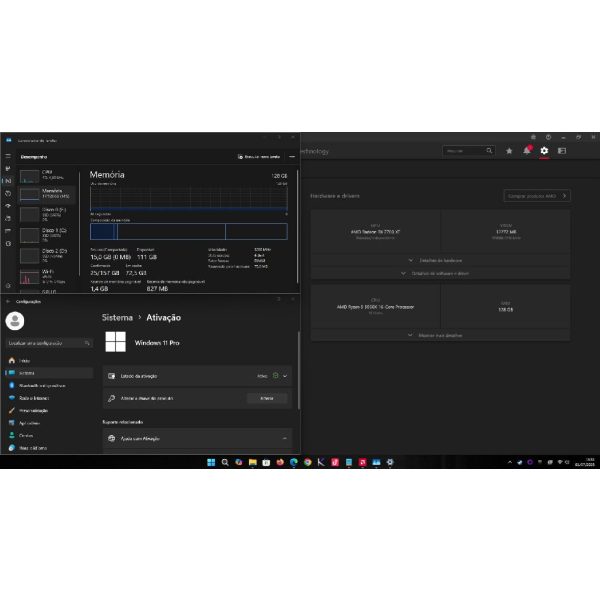Expand 'Detalhes do software e driver' section

click(x=439, y=272)
